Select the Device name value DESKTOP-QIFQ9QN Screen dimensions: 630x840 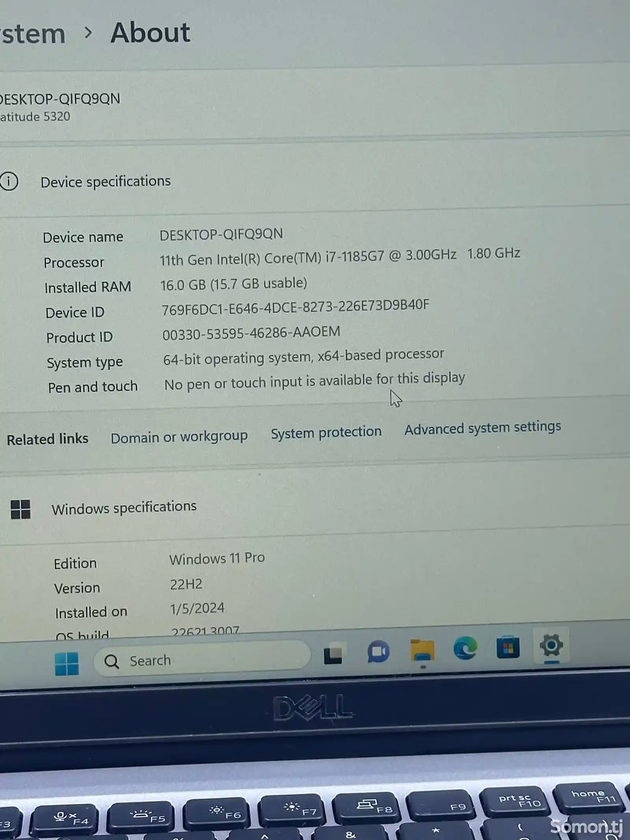[221, 234]
